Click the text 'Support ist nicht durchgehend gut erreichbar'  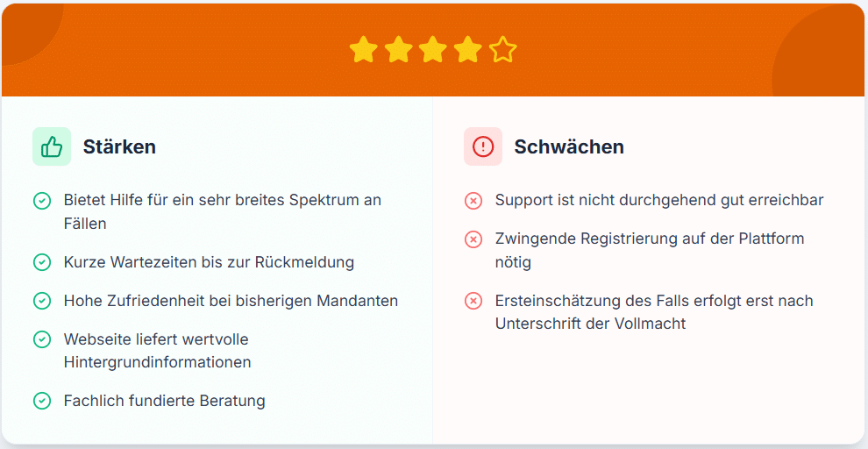(x=659, y=200)
